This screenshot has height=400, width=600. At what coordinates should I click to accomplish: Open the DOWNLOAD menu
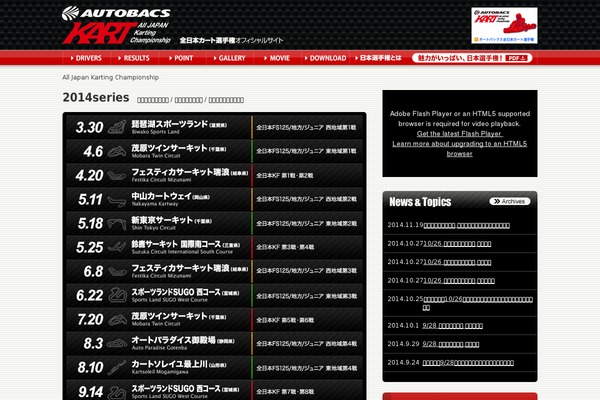click(x=325, y=58)
